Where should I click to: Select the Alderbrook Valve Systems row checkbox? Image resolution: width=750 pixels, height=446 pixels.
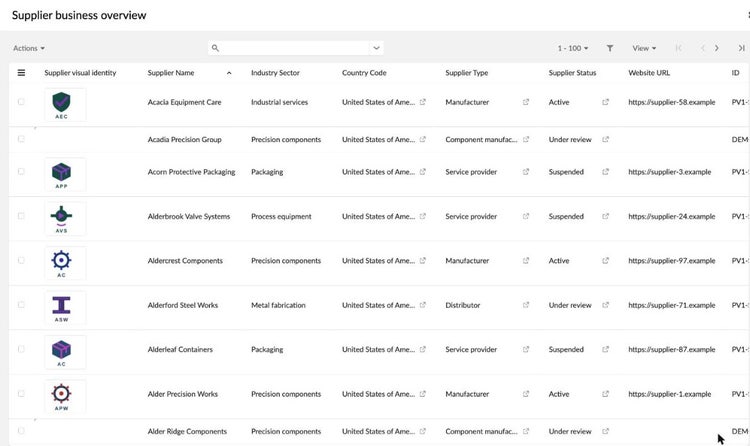pyautogui.click(x=21, y=216)
